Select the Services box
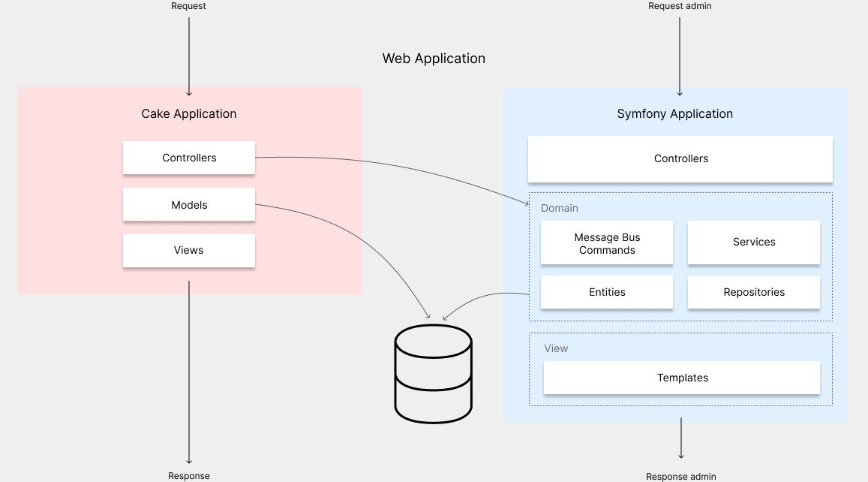 point(754,243)
